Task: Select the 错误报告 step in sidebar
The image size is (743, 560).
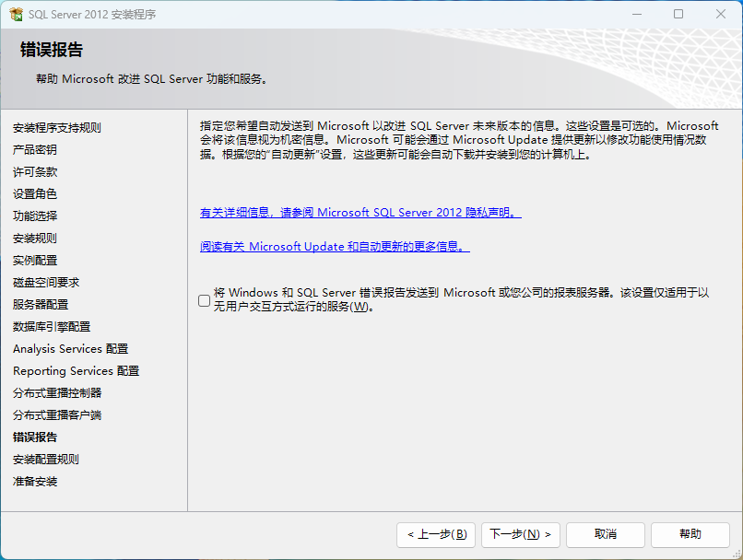Action: (x=35, y=437)
